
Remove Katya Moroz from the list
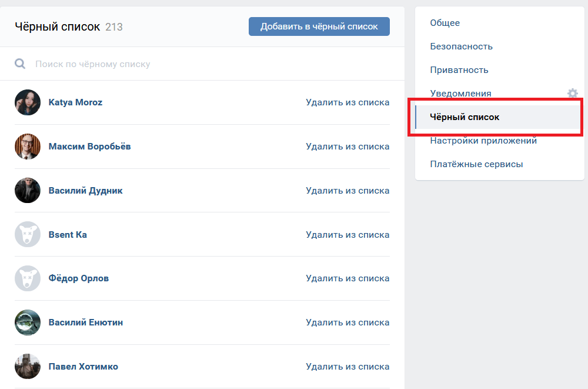click(x=348, y=102)
